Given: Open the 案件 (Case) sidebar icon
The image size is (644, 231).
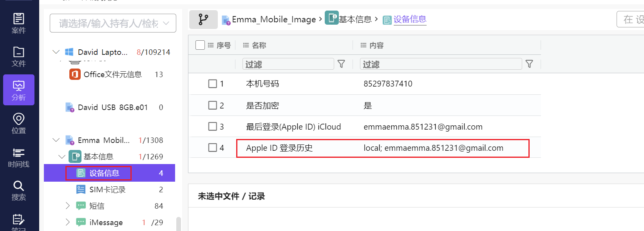Looking at the screenshot, I should point(18,23).
